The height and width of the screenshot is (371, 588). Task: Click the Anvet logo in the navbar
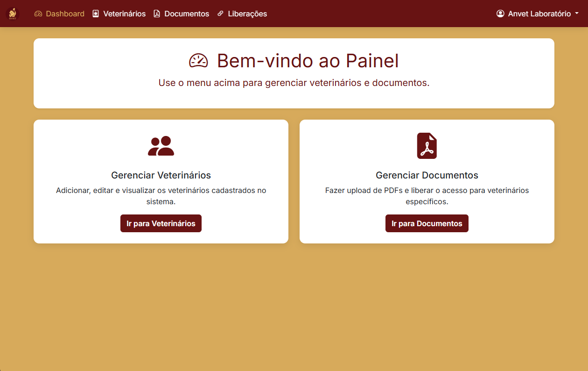12,14
